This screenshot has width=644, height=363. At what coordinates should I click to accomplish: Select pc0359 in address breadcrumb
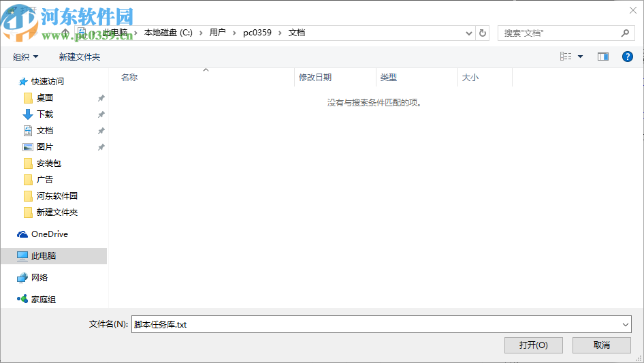[257, 33]
